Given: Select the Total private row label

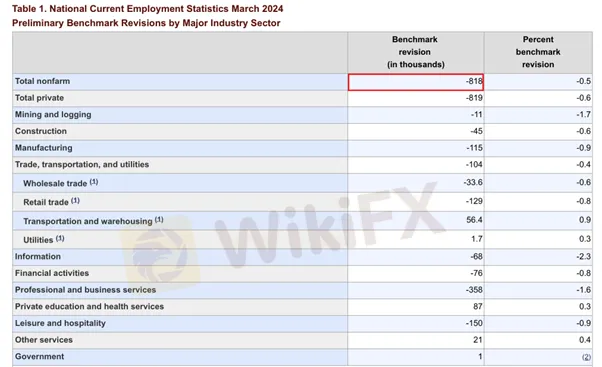Looking at the screenshot, I should pos(40,98).
